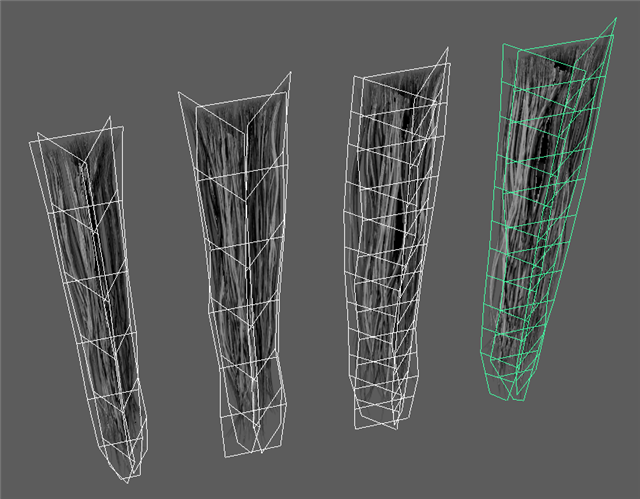Click the bottom tip of green wireframe mesh
This screenshot has height=499, width=640.
(512, 401)
